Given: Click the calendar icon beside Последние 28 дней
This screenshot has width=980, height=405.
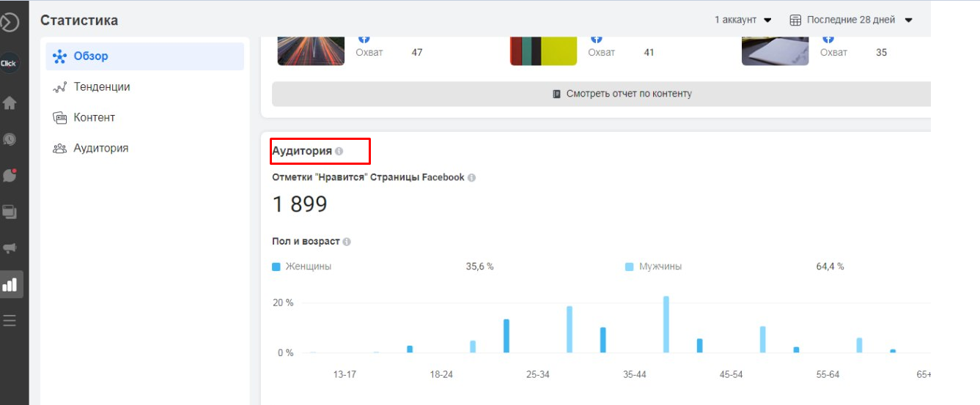Looking at the screenshot, I should coord(795,21).
